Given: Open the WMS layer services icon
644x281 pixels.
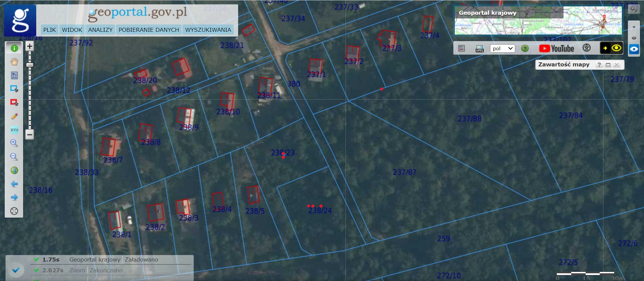Looking at the screenshot, I should (x=479, y=49).
